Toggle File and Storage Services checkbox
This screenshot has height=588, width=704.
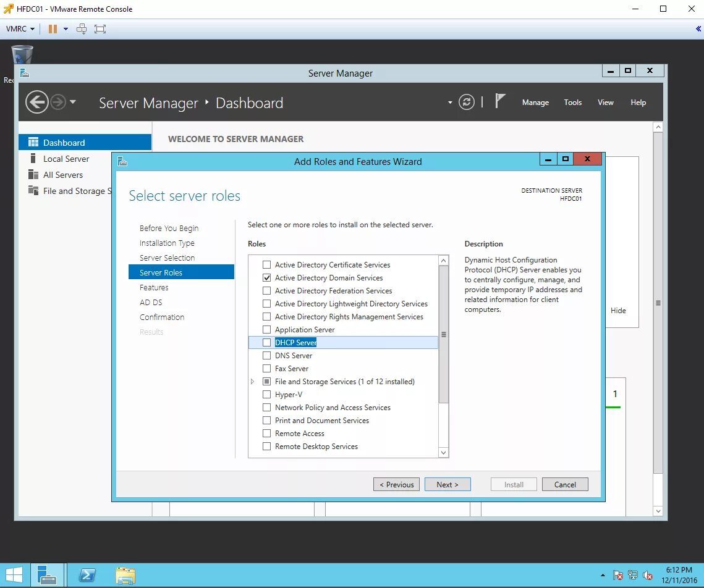point(266,382)
